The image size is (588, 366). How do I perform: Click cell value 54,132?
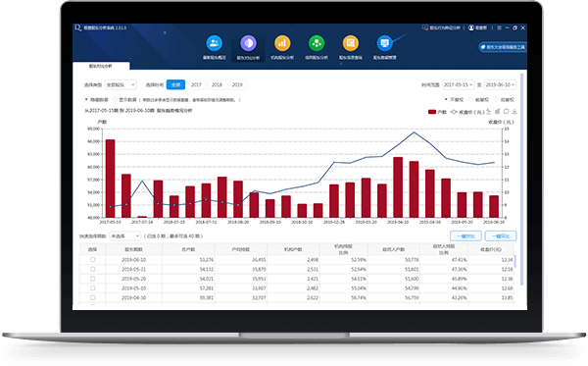pos(206,269)
